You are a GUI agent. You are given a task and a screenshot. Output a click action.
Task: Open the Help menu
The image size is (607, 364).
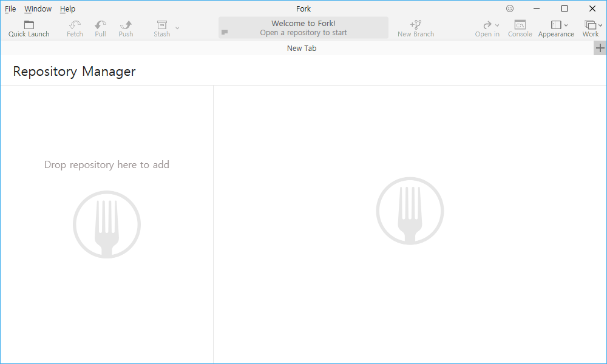click(68, 9)
